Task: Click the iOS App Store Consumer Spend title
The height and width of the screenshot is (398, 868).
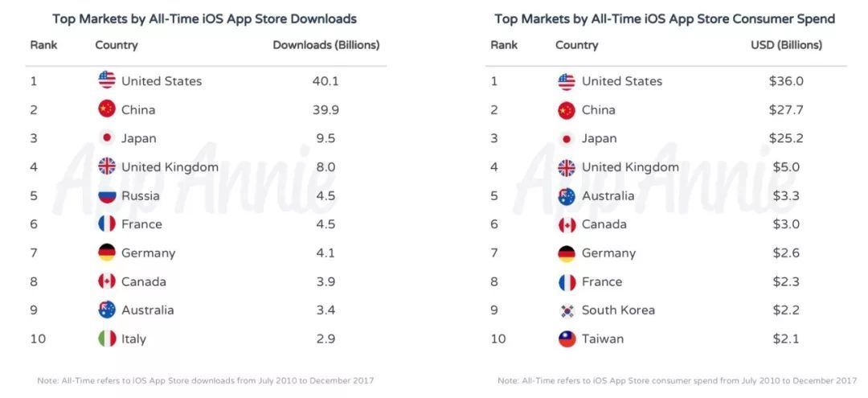Action: [665, 18]
